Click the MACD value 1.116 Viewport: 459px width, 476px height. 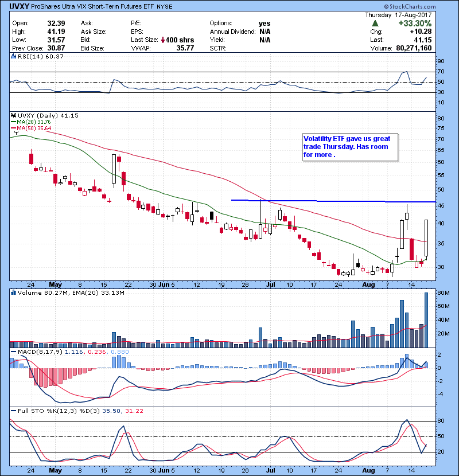point(74,352)
